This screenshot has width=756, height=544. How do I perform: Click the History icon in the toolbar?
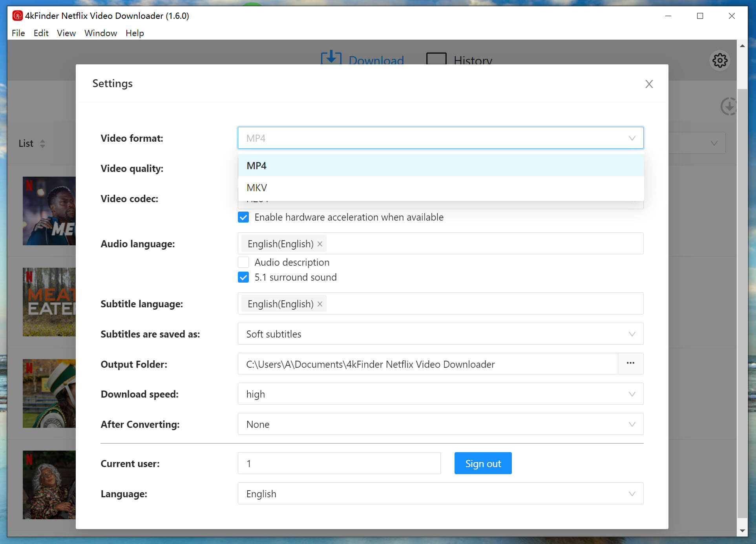pyautogui.click(x=437, y=60)
